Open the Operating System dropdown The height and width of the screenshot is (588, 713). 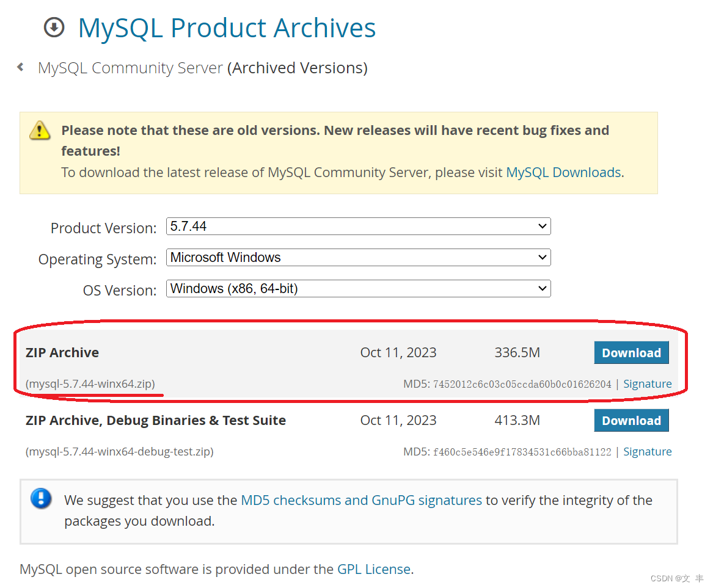(x=358, y=258)
